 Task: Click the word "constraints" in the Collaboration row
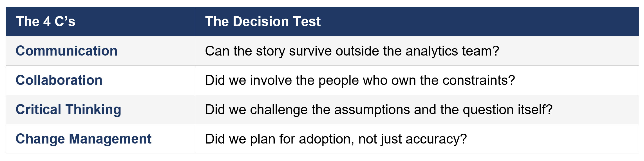click(x=478, y=80)
